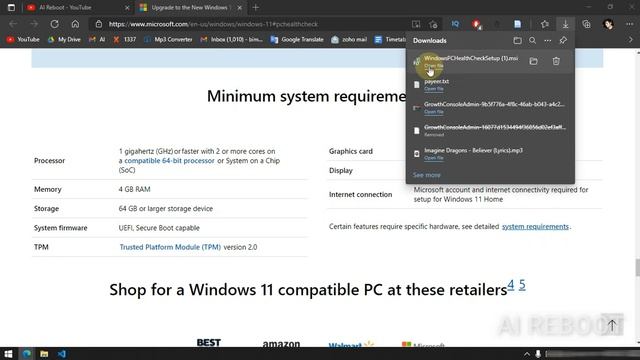Open a new browser tab

click(256, 7)
